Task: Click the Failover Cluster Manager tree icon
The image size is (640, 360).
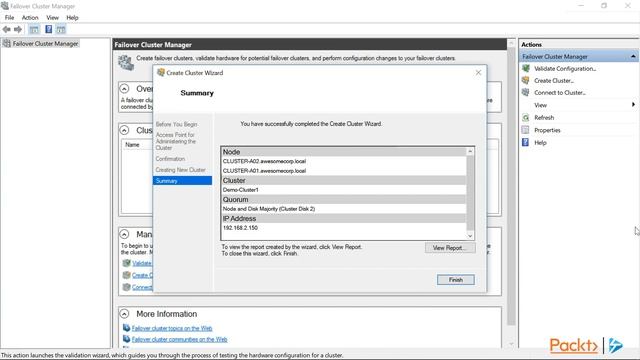Action: pos(7,43)
